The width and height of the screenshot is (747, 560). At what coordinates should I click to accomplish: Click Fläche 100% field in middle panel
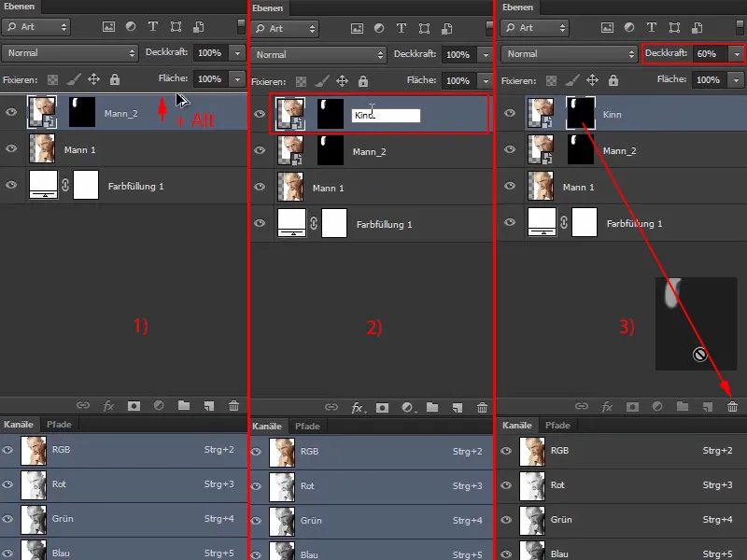coord(459,80)
